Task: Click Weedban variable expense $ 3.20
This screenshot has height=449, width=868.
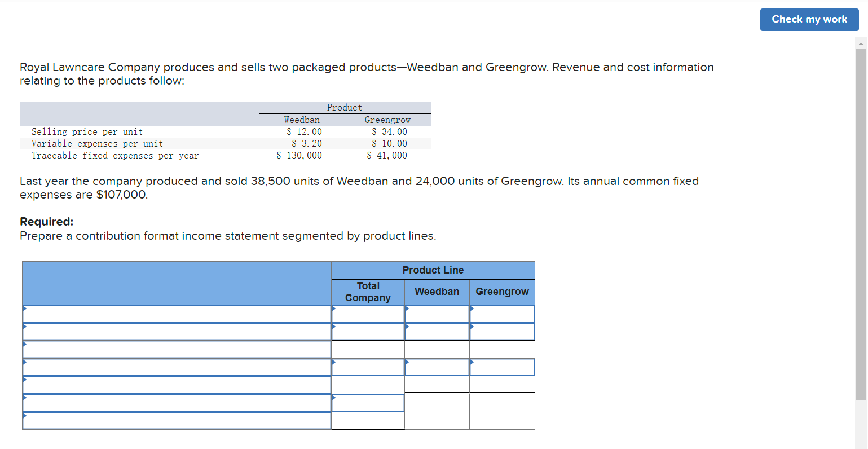Action: [x=307, y=144]
